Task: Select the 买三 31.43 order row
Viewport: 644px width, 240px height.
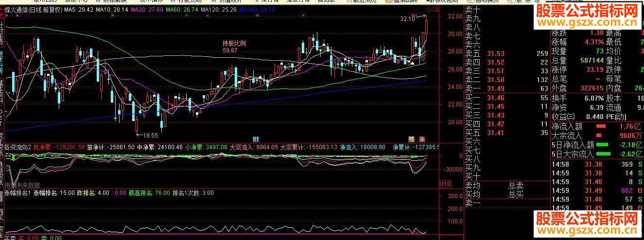Action: tap(507, 115)
